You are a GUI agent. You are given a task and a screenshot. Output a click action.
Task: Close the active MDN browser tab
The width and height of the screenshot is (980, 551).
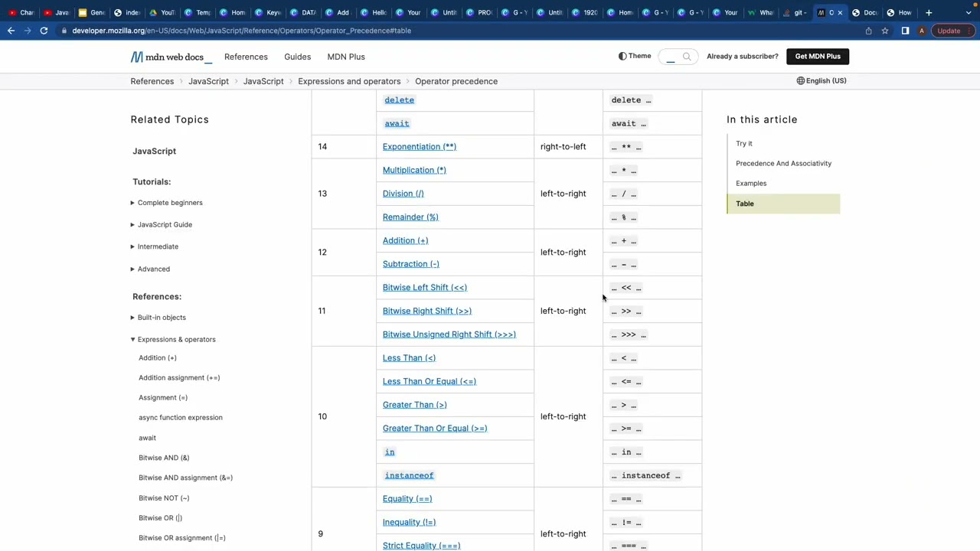coord(840,12)
